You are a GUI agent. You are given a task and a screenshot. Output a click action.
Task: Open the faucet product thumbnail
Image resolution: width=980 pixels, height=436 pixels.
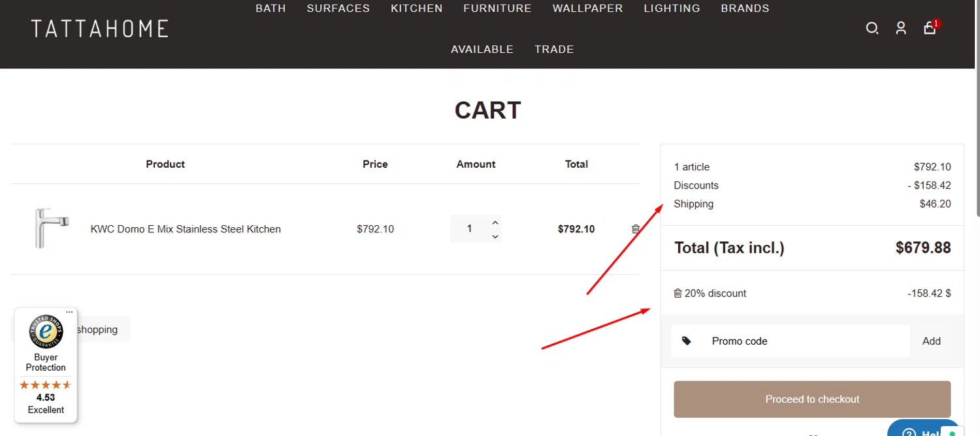pos(50,228)
